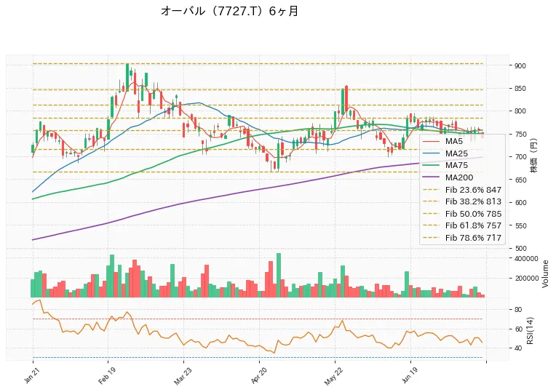Image resolution: width=556 pixels, height=392 pixels.
Task: Select the MA25 legend entry
Action: tap(445, 153)
